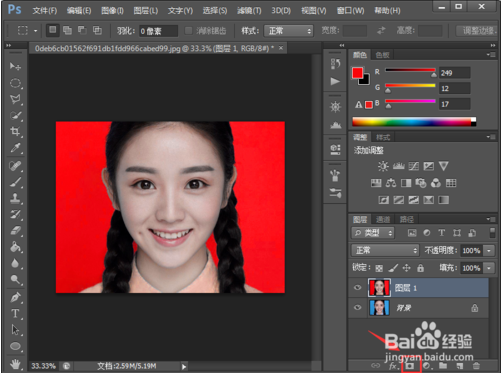501x373 pixels.
Task: Open the Color panel flyout menu
Action: pyautogui.click(x=490, y=54)
